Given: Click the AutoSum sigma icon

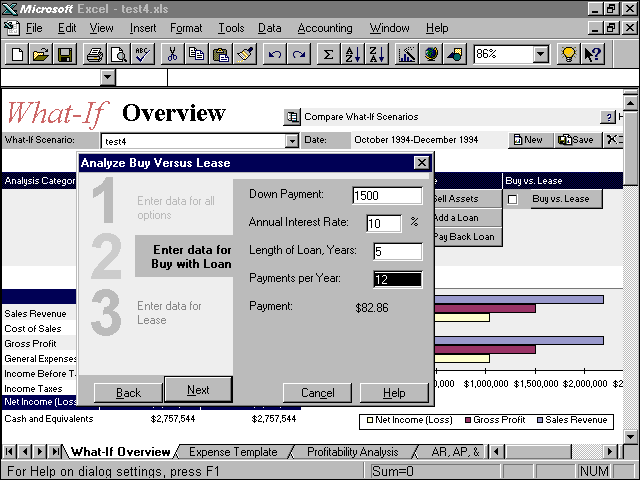Looking at the screenshot, I should coord(327,54).
